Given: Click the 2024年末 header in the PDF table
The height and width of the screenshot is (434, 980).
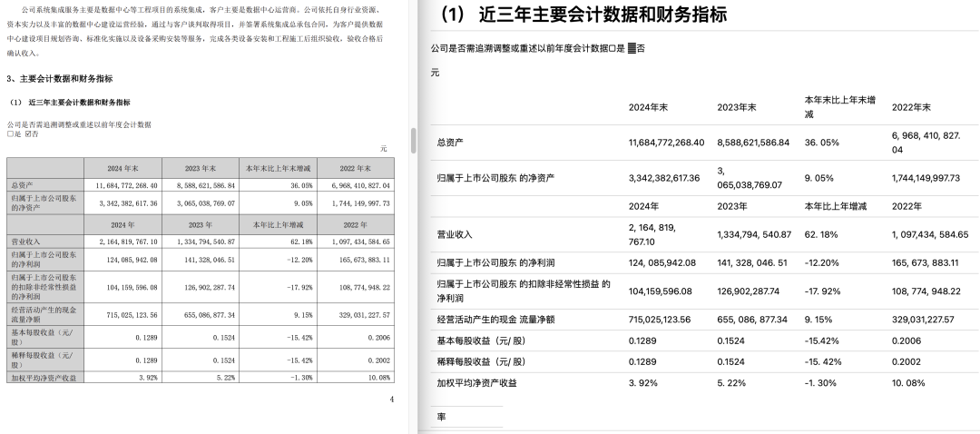Looking at the screenshot, I should pyautogui.click(x=123, y=169).
